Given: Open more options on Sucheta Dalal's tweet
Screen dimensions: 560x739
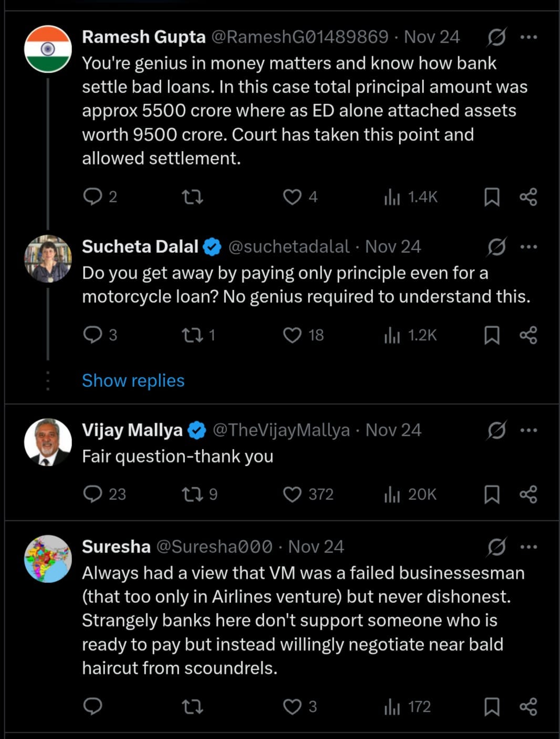Looking at the screenshot, I should [x=528, y=247].
